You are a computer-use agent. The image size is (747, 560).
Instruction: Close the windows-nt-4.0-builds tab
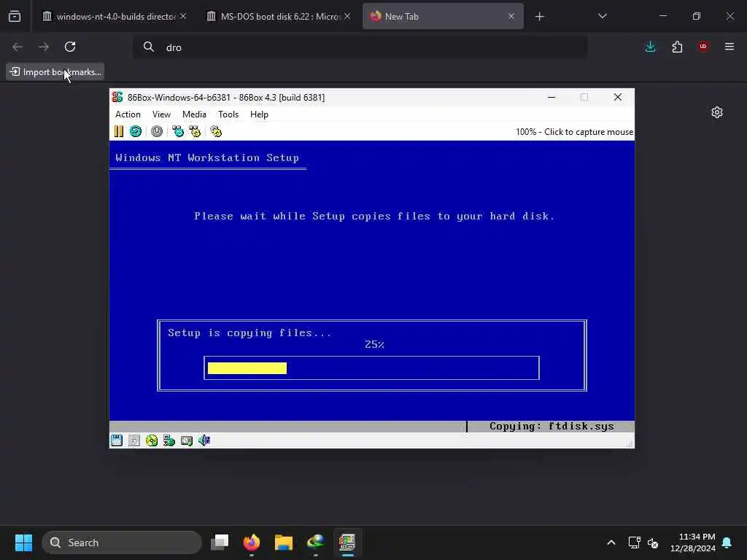coord(183,16)
